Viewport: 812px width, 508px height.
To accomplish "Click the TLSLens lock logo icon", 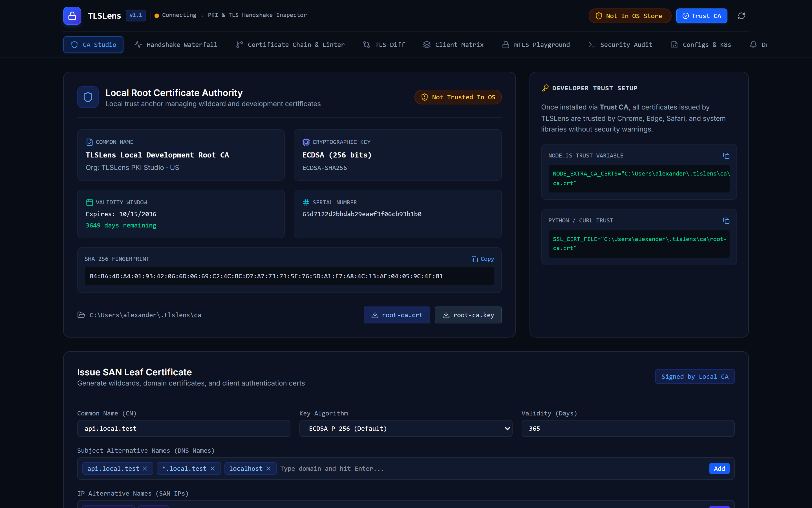I will coord(72,16).
